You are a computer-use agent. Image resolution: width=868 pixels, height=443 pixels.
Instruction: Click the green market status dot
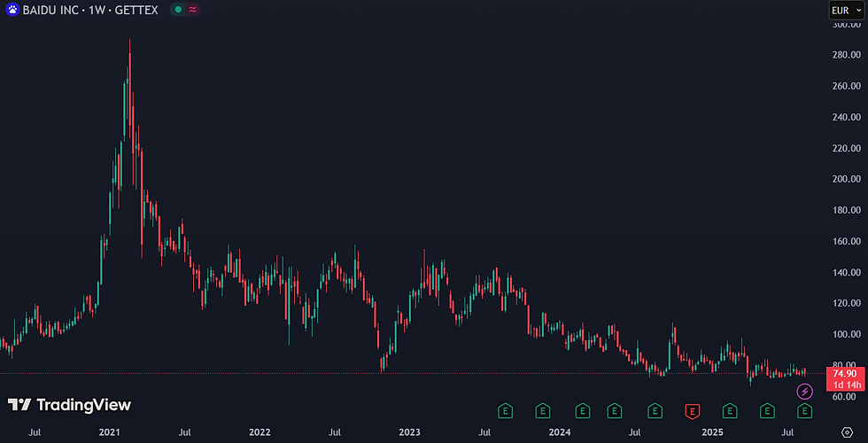point(178,10)
